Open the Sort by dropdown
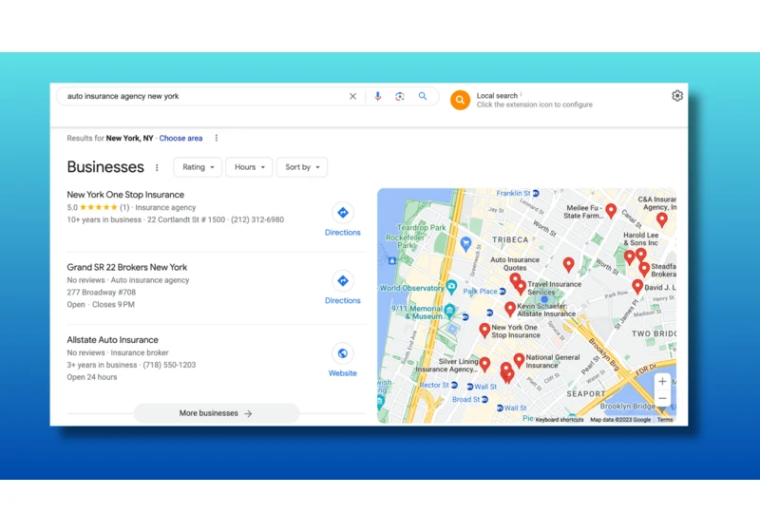 [302, 167]
